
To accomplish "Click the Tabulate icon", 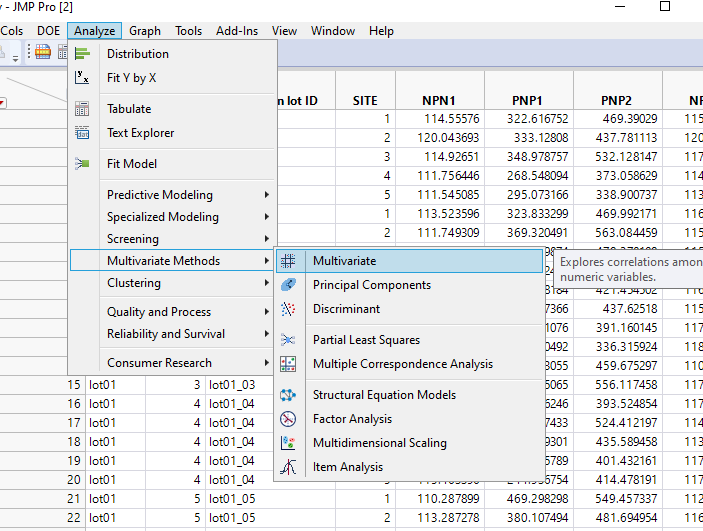I will [x=83, y=109].
